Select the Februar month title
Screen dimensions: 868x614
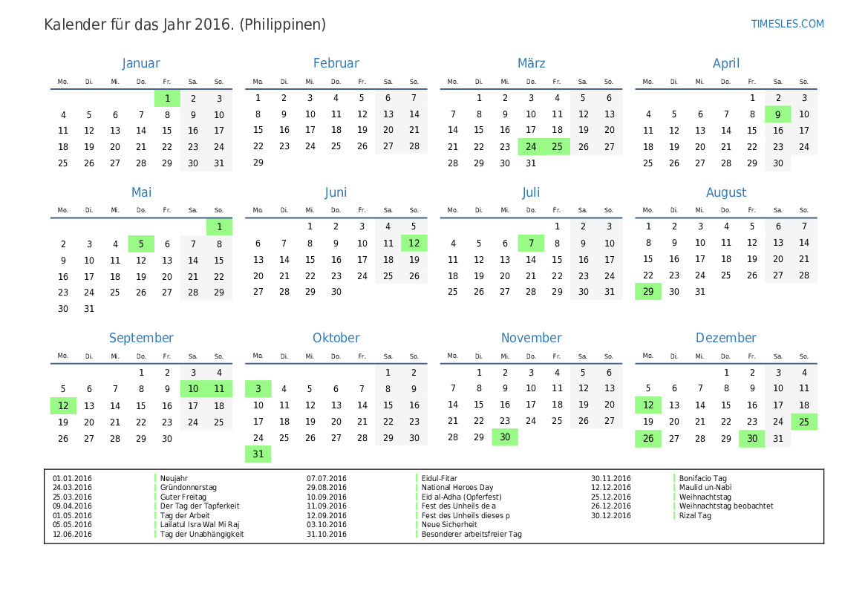point(336,63)
